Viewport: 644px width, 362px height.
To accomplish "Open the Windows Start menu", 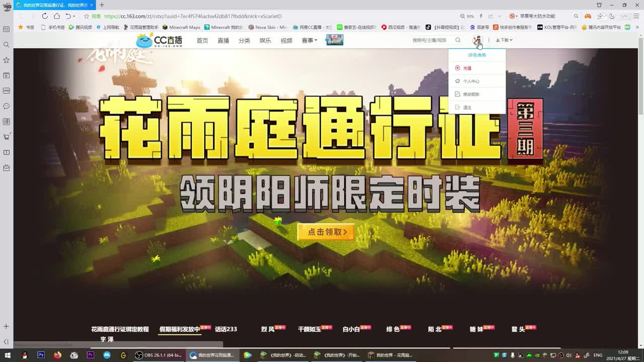I will point(7,355).
